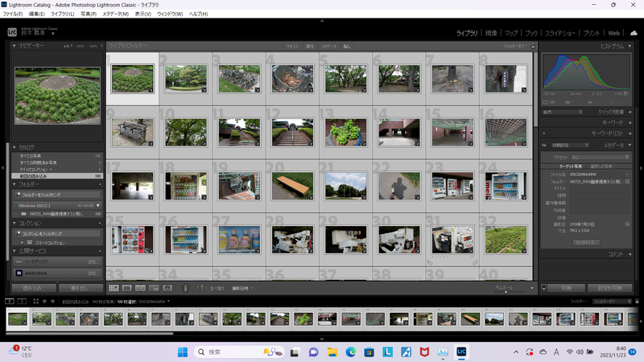Open the cloud sync status icon
The width and height of the screenshot is (644, 362).
click(634, 33)
